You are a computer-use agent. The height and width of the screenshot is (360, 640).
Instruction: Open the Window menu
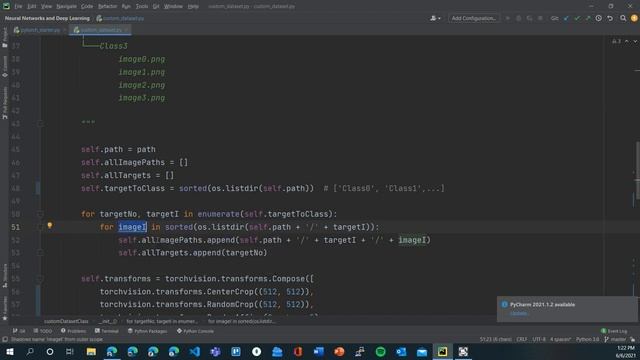[173, 6]
